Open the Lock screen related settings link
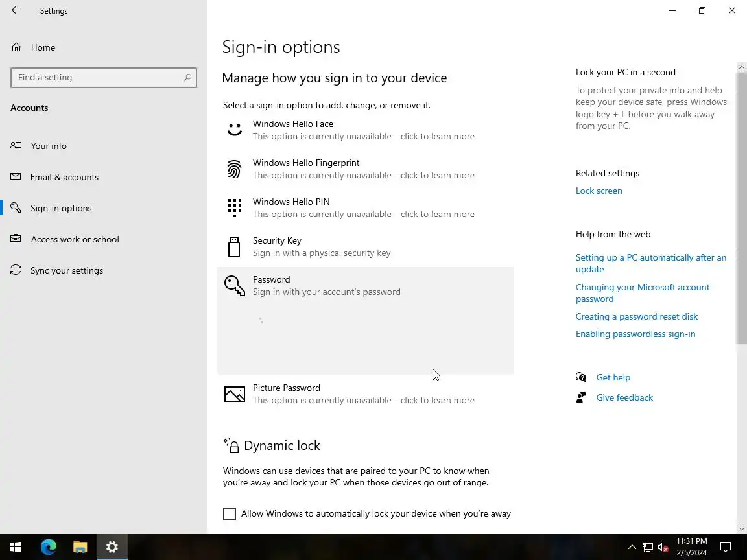 pos(599,191)
